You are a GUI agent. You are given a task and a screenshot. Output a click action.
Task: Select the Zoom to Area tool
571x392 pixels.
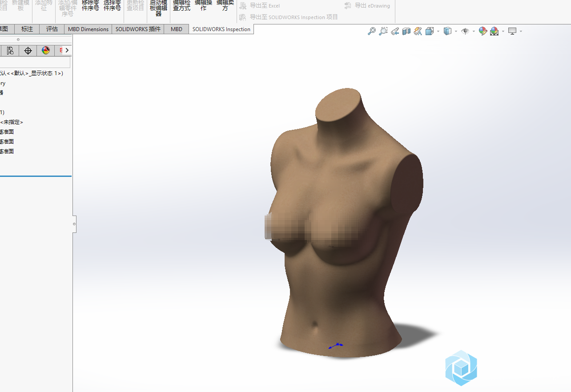pos(383,31)
